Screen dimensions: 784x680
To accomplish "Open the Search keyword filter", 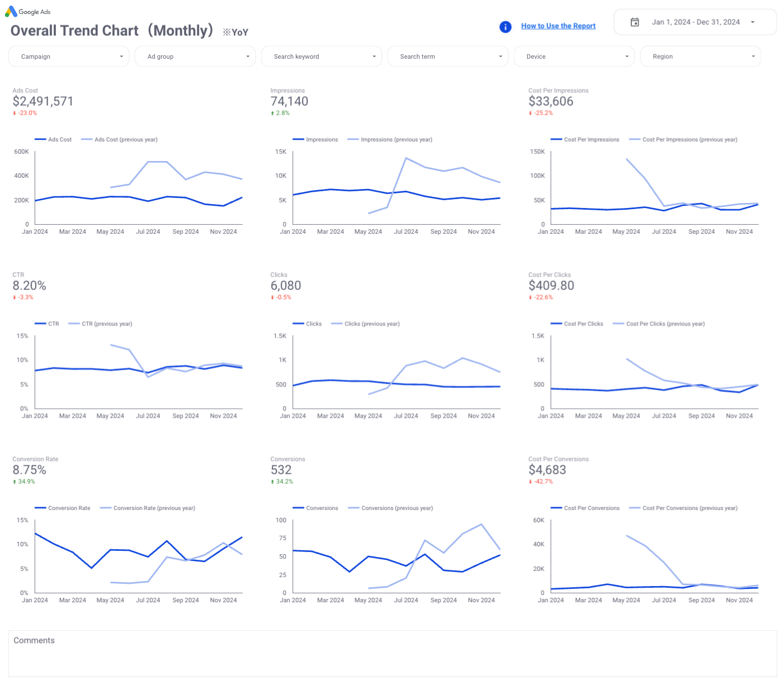I will tap(322, 56).
